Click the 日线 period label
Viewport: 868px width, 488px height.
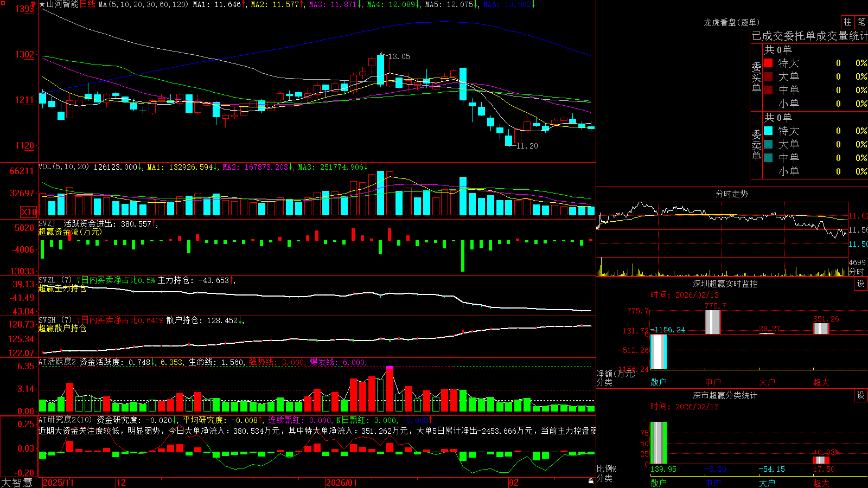tap(87, 4)
